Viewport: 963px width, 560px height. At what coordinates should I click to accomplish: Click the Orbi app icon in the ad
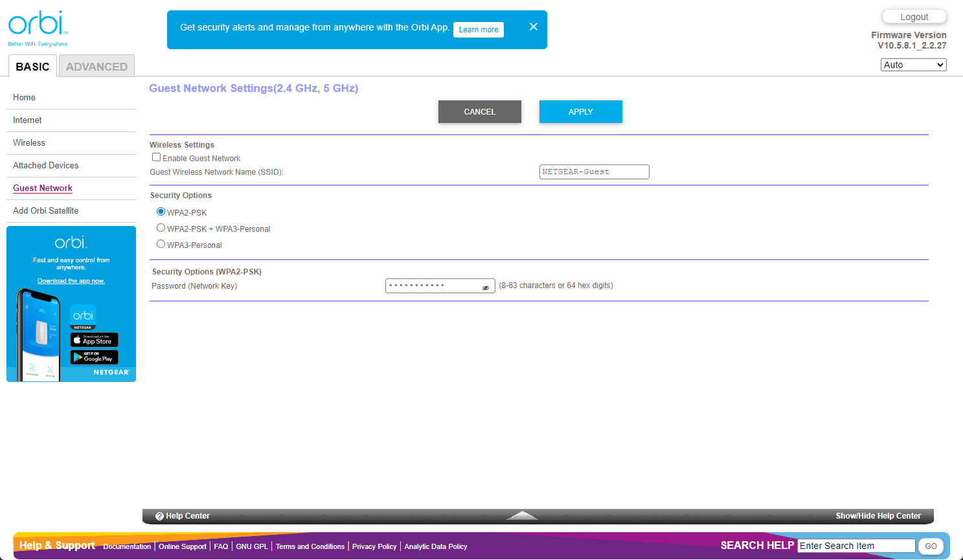83,316
